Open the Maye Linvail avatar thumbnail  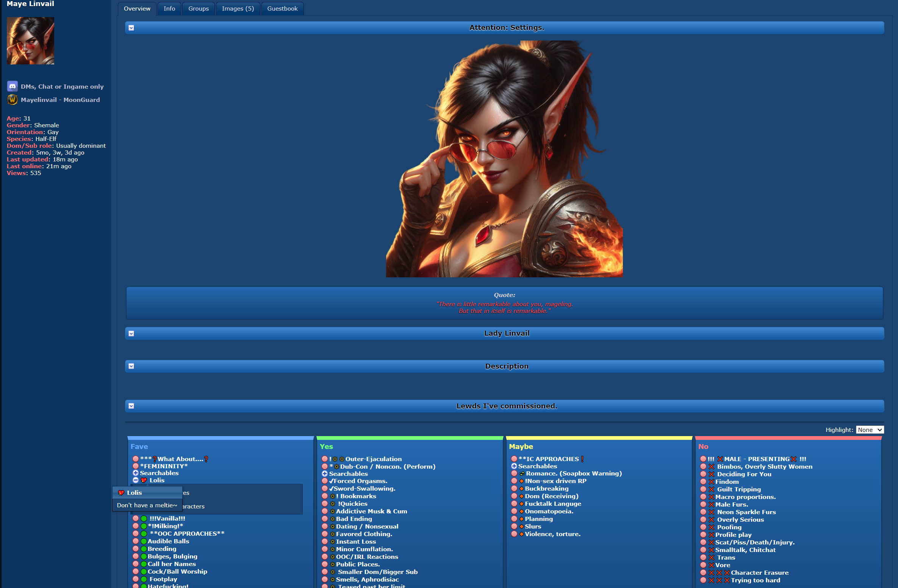click(30, 41)
